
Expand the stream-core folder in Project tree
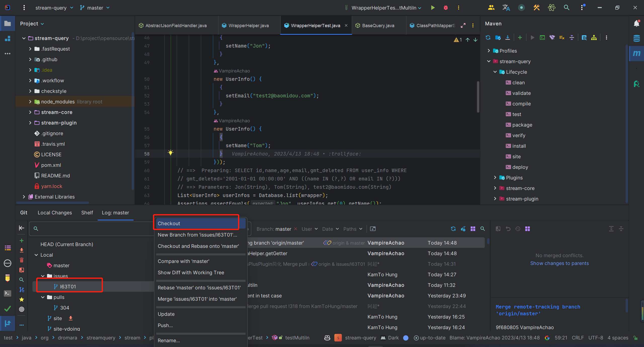point(30,112)
